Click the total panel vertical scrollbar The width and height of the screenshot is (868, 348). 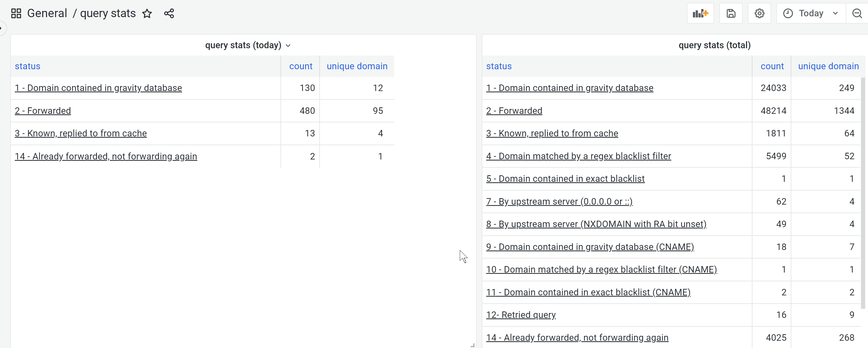click(863, 193)
